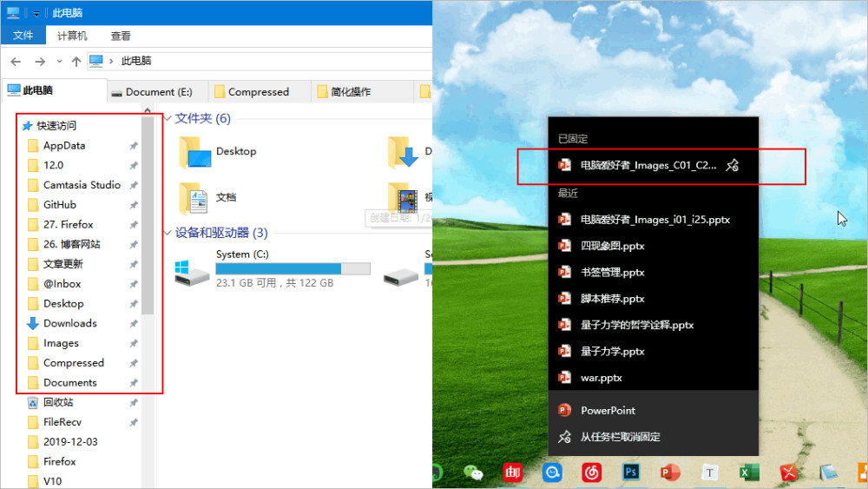868x489 pixels.
Task: Open Documents folder in sidebar
Action: [69, 383]
